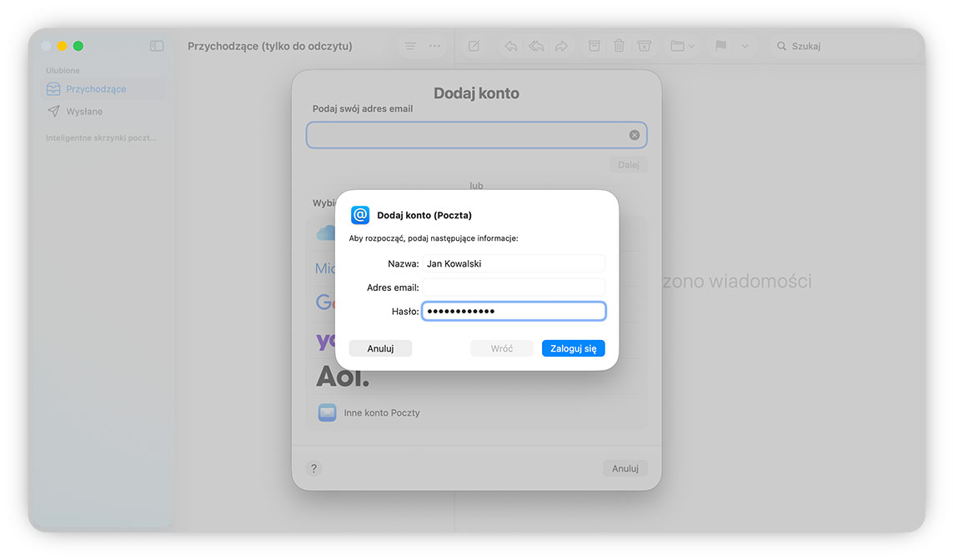Select the Archive icon in the toolbar
Image resolution: width=953 pixels, height=560 pixels.
[594, 46]
